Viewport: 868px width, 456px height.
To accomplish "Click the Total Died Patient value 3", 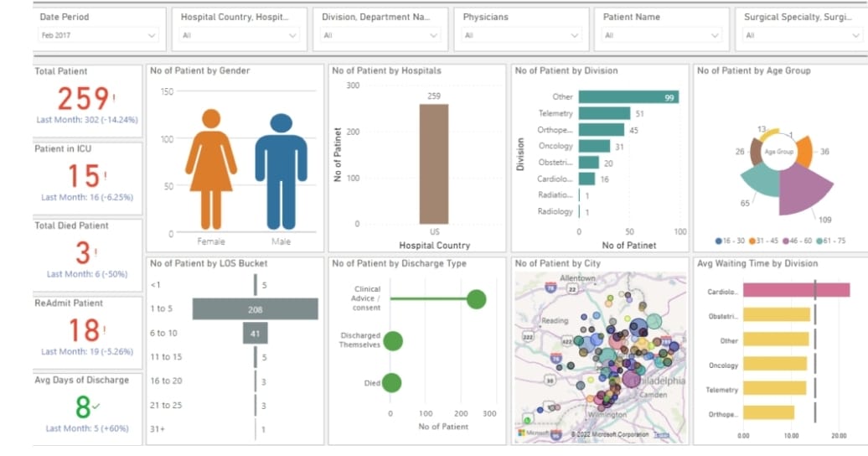I will coord(83,253).
